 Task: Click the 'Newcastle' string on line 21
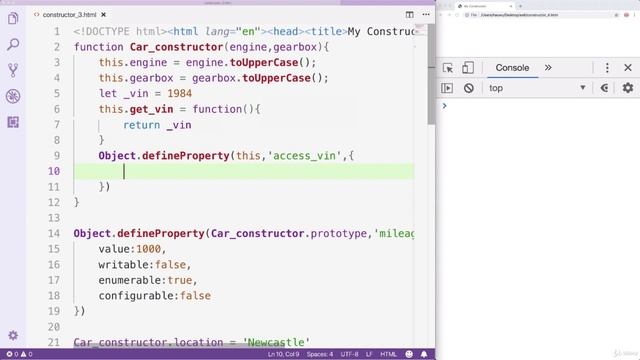point(276,342)
